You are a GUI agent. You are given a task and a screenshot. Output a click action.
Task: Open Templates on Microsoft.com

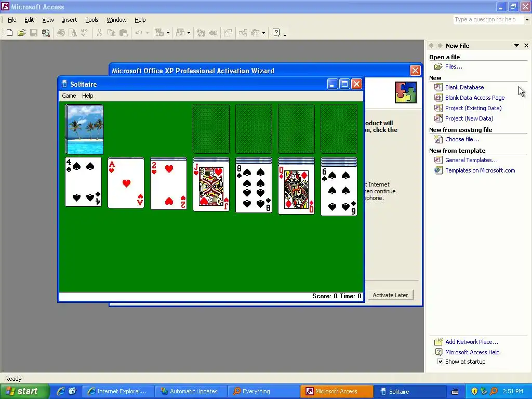pyautogui.click(x=480, y=170)
